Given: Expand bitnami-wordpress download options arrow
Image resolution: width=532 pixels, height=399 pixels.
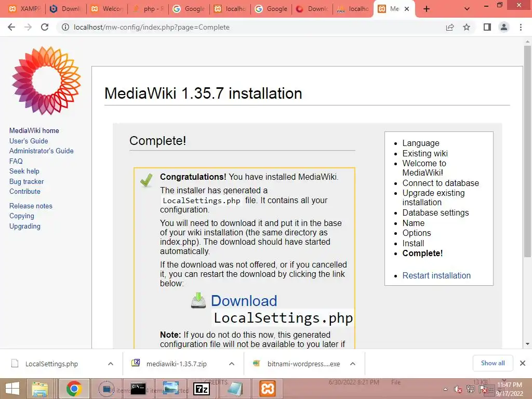Looking at the screenshot, I should click(x=353, y=364).
